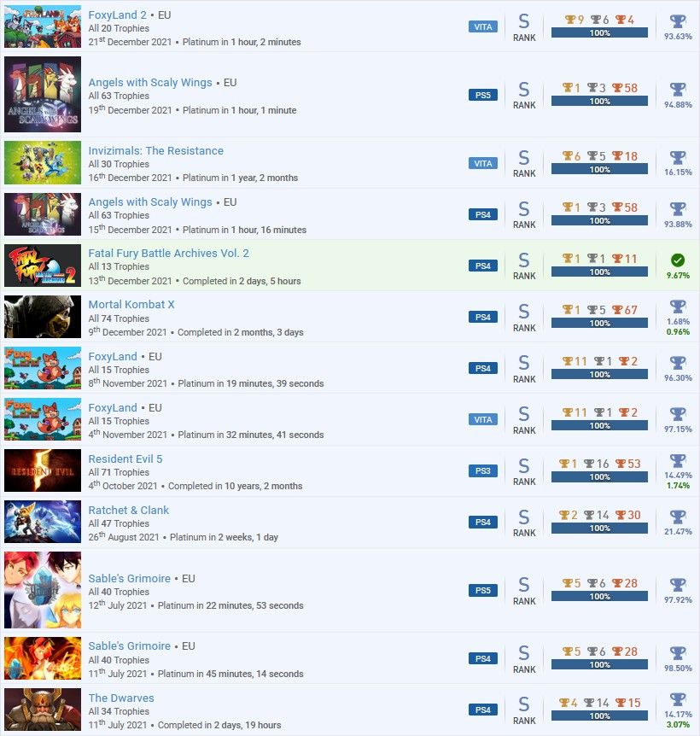The width and height of the screenshot is (700, 736).
Task: Click the PS4 Angels with Scaly Wings title
Action: point(150,202)
